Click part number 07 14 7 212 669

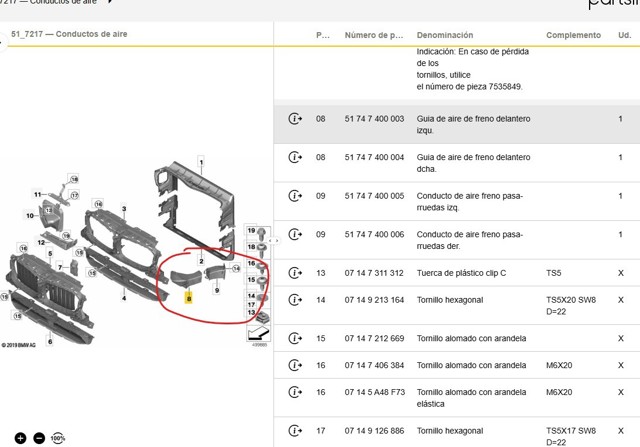[374, 338]
